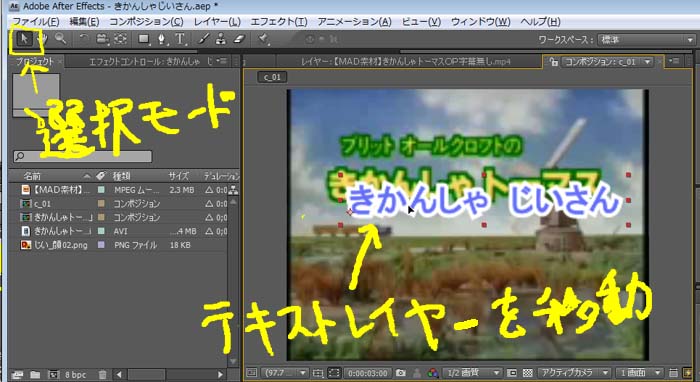Viewport: 700px width, 382px height.
Task: Open the 1 画面 view layout dropdown
Action: coord(640,373)
